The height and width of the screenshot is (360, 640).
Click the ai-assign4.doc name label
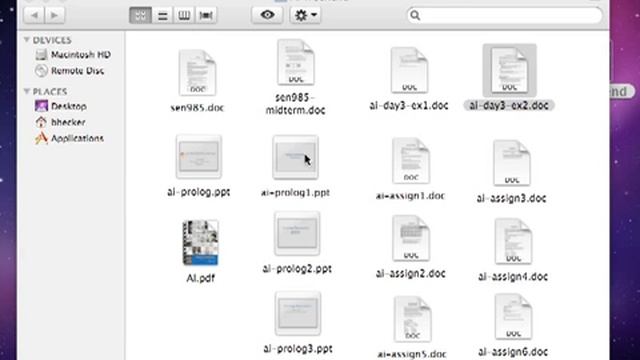(513, 276)
